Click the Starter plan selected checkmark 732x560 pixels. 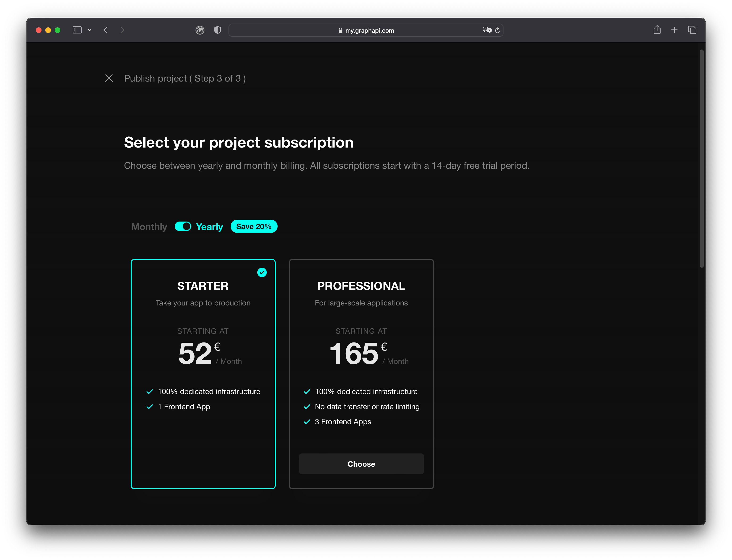tap(262, 273)
